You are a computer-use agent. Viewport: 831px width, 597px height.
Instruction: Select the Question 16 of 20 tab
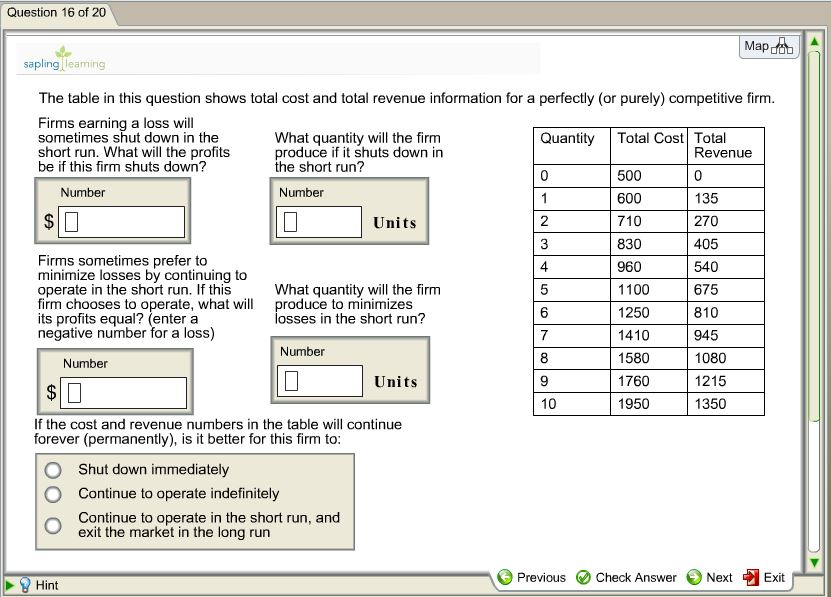[x=57, y=13]
